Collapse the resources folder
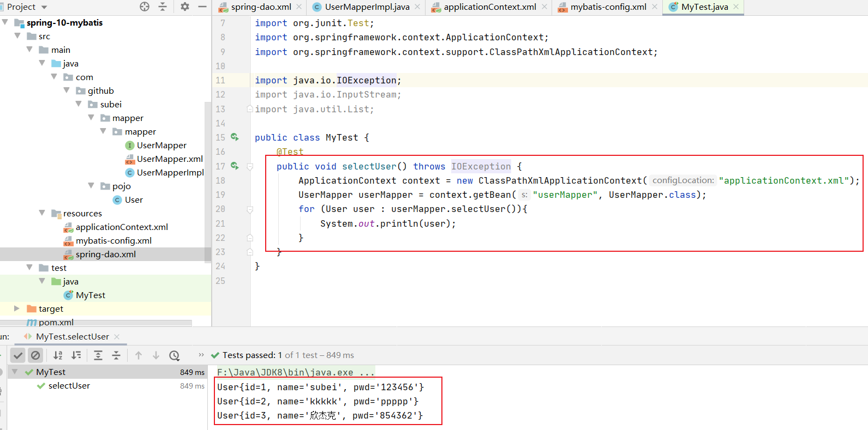Image resolution: width=868 pixels, height=430 pixels. [42, 213]
